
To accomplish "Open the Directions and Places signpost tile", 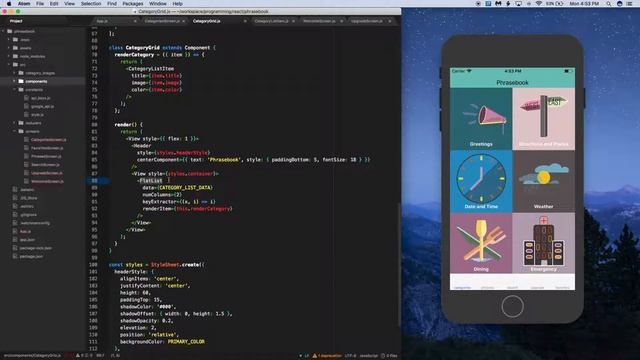I will pyautogui.click(x=543, y=119).
